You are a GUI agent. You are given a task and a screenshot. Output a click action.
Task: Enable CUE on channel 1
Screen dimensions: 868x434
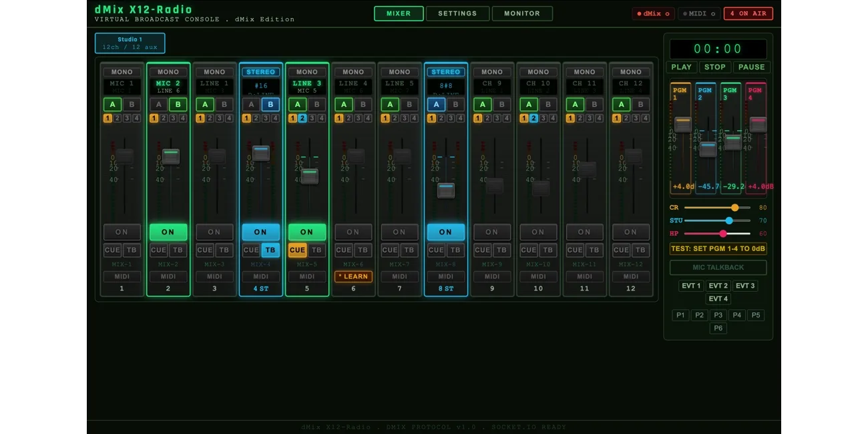click(112, 250)
